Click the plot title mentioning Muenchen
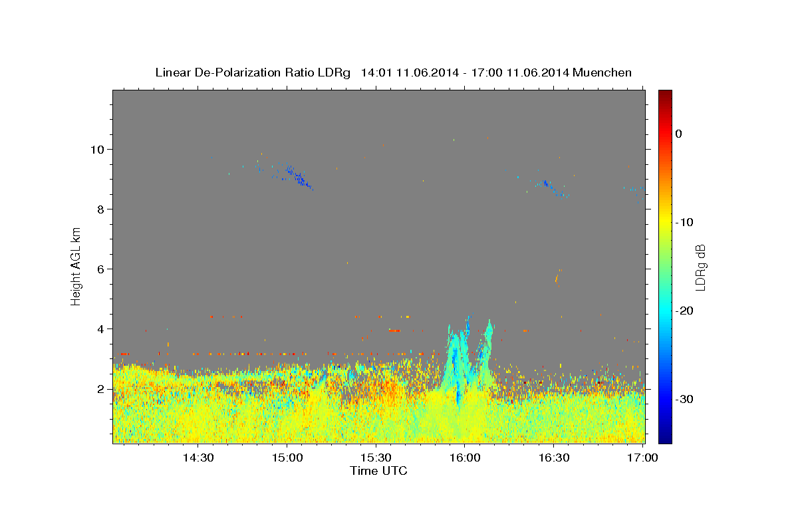 pos(393,72)
